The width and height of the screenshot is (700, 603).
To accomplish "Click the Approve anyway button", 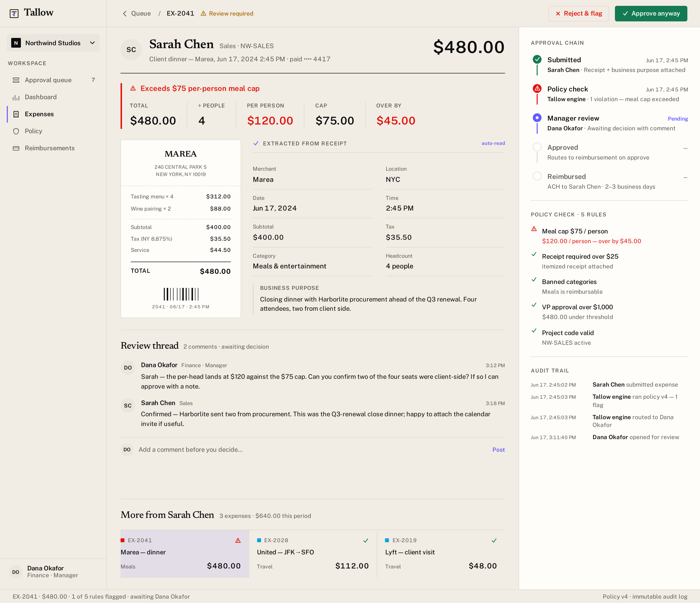I will coord(651,14).
